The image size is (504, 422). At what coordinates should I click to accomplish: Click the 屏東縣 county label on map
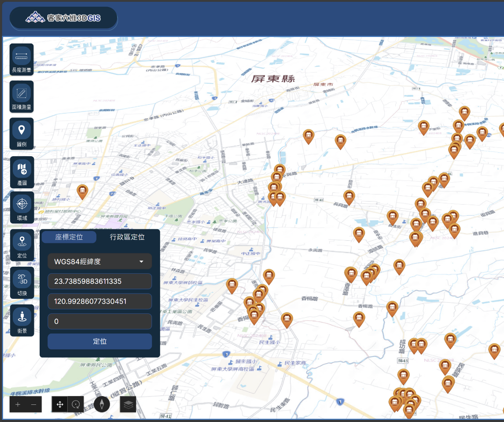(x=273, y=79)
